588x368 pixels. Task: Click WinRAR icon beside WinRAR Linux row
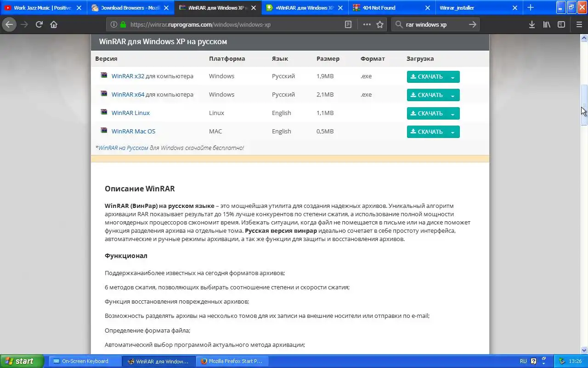104,112
